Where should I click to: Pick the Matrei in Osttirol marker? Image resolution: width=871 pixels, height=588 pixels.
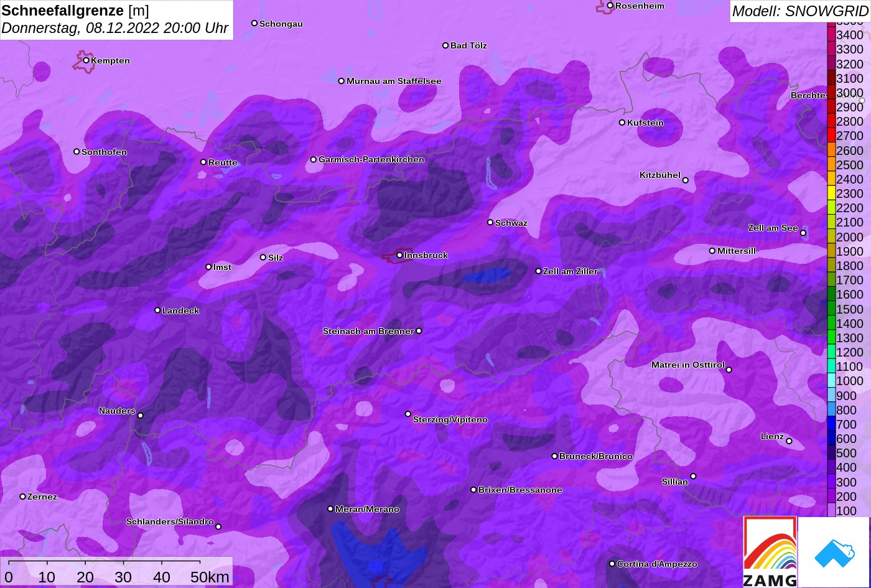click(729, 370)
